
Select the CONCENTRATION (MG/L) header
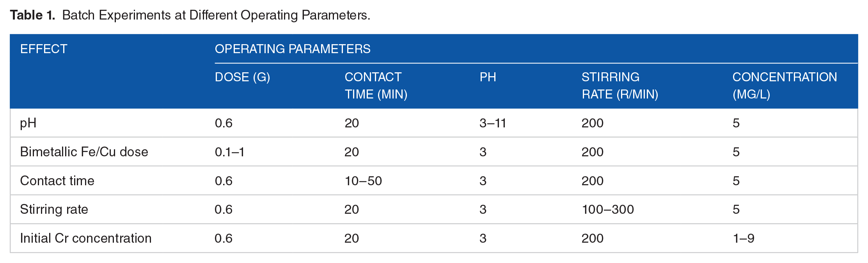(x=785, y=86)
